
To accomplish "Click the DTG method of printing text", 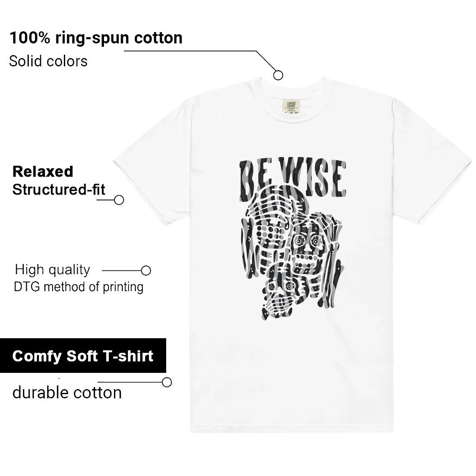I will click(x=78, y=287).
